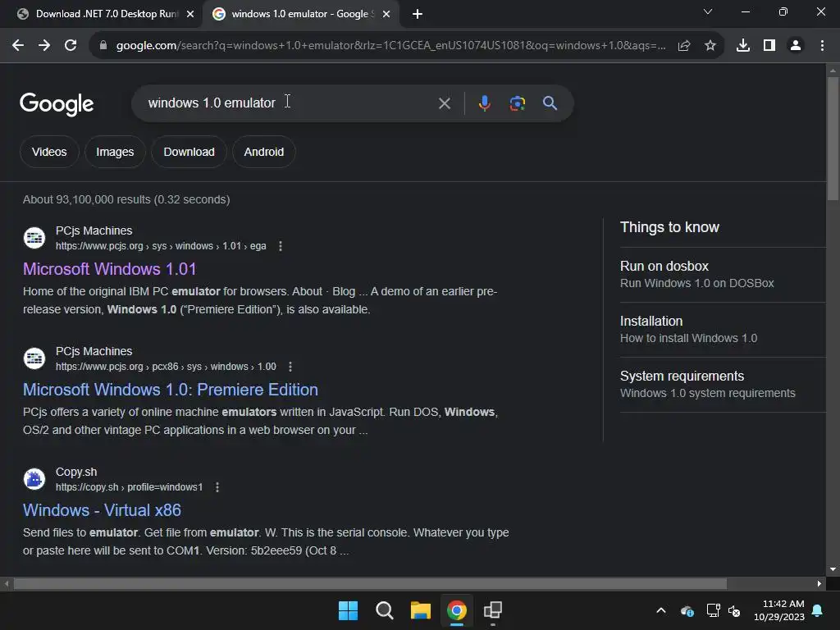
Task: Open Microsoft Windows 1.0: Premiere Edition result
Action: click(171, 390)
